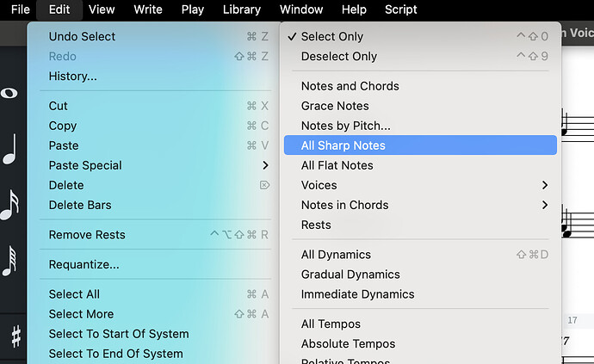The width and height of the screenshot is (594, 364).
Task: Click Requantize option
Action: (x=84, y=264)
